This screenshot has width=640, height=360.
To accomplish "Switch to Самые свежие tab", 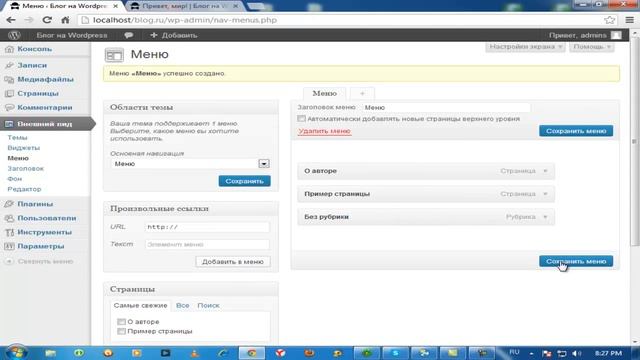I will 140,305.
